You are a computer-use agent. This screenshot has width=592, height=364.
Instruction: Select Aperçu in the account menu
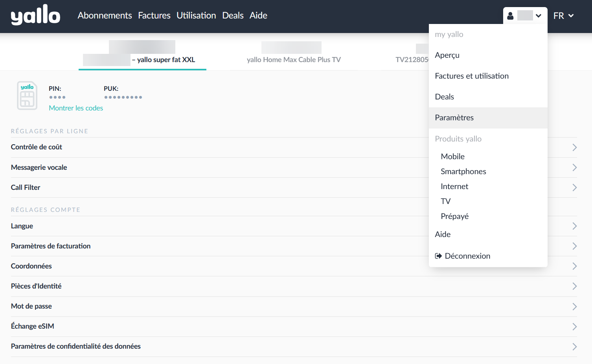pyautogui.click(x=488, y=55)
